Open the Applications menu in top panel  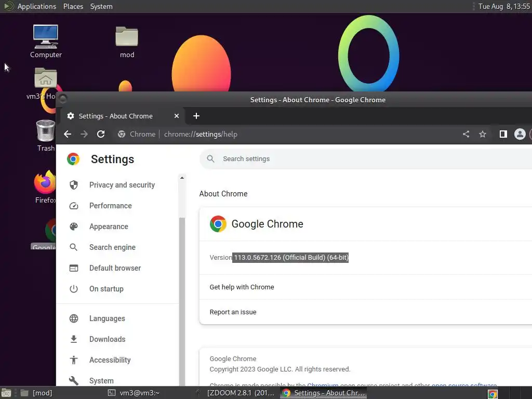tap(37, 6)
